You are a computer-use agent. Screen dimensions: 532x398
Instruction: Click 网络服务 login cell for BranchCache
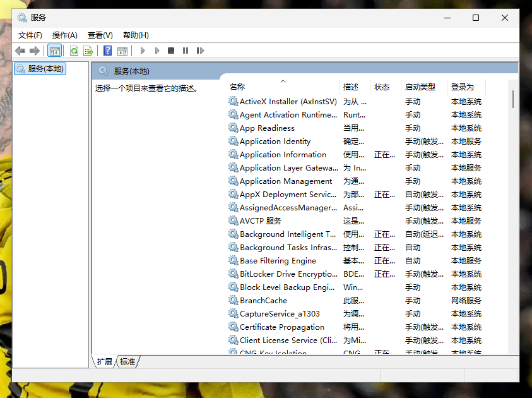point(466,301)
